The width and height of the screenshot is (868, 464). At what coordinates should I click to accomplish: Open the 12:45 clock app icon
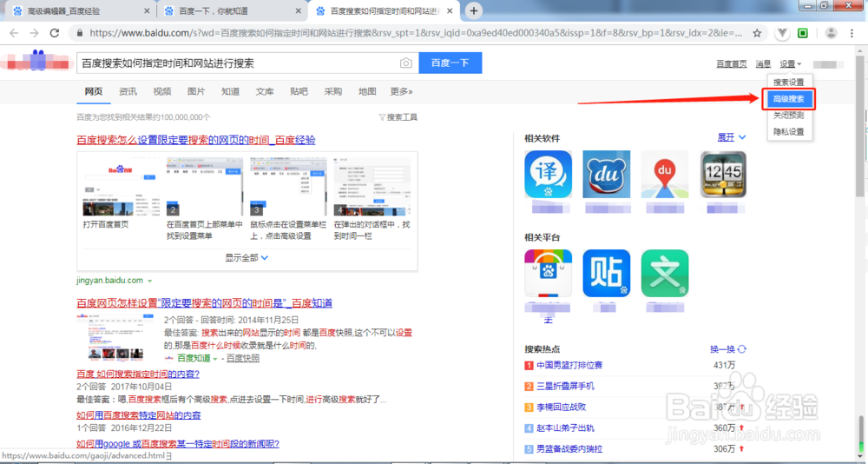723,174
